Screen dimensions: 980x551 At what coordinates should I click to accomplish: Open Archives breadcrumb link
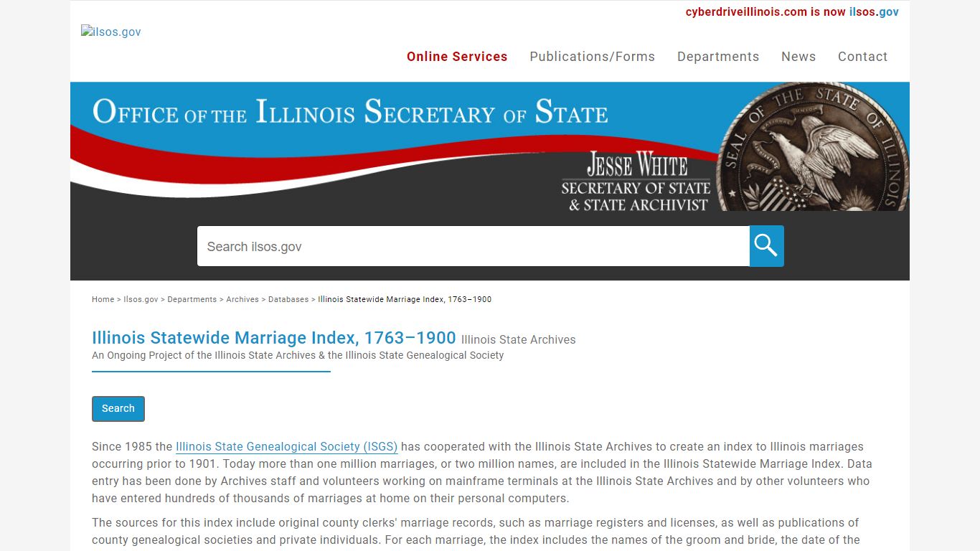coord(242,299)
